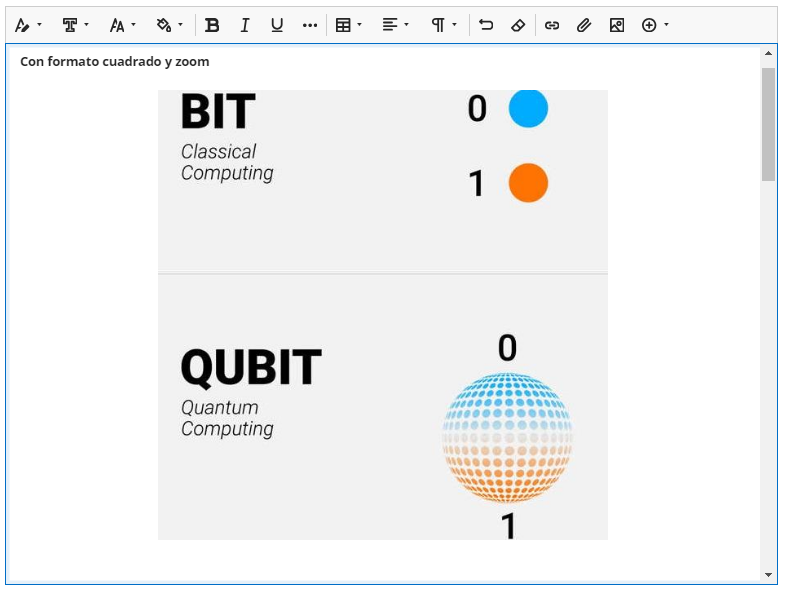Attach a file with the paperclip icon
This screenshot has width=787, height=590.
(x=584, y=25)
